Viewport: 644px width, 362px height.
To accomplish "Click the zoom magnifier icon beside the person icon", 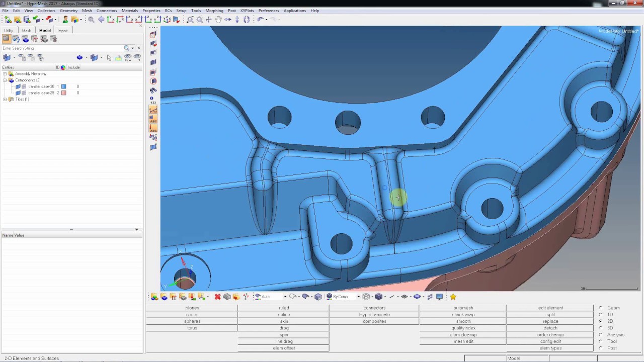I will pyautogui.click(x=91, y=20).
